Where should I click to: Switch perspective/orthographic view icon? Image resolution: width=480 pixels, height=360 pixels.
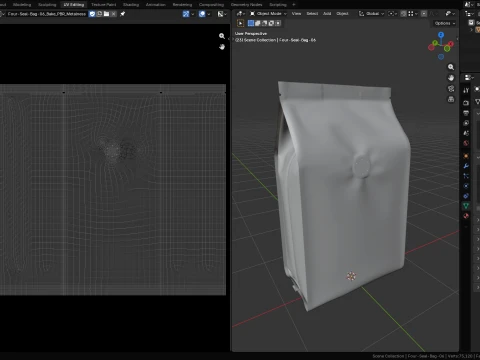(451, 99)
